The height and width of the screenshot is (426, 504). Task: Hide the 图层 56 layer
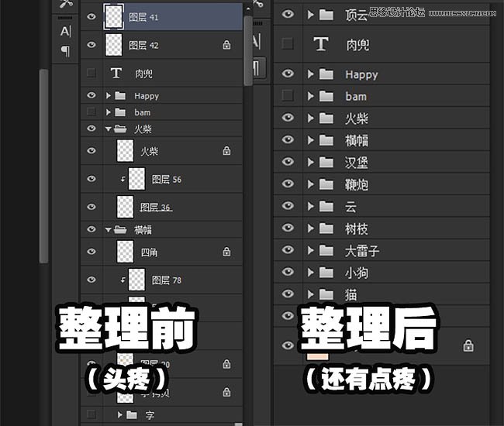[91, 178]
